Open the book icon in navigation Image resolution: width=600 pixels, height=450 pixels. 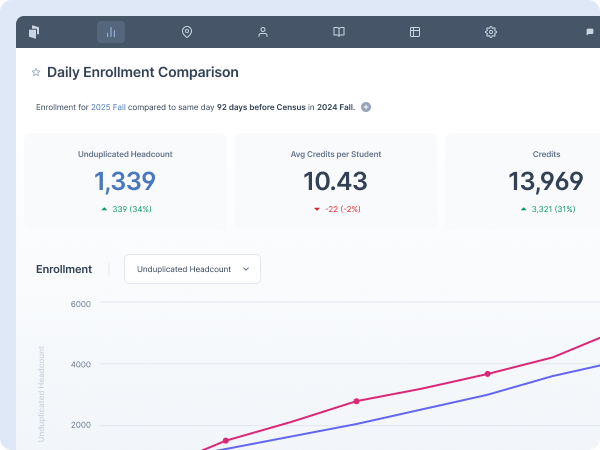tap(339, 32)
